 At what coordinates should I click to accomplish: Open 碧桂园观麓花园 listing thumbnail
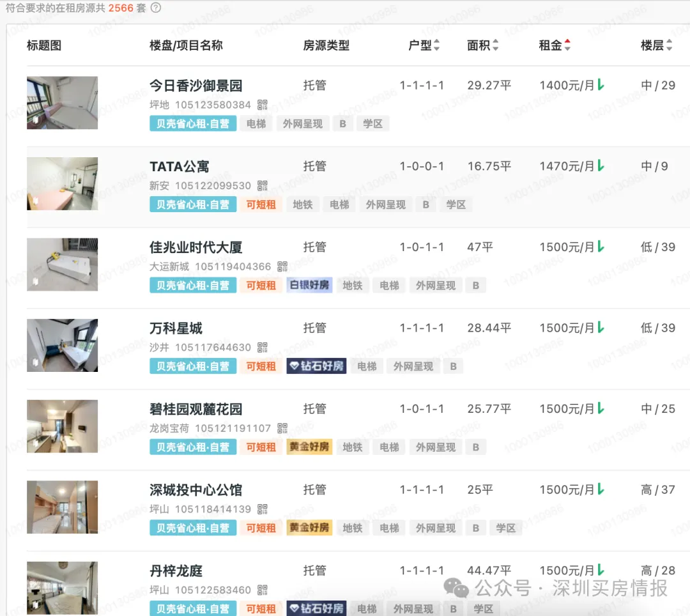coord(62,426)
